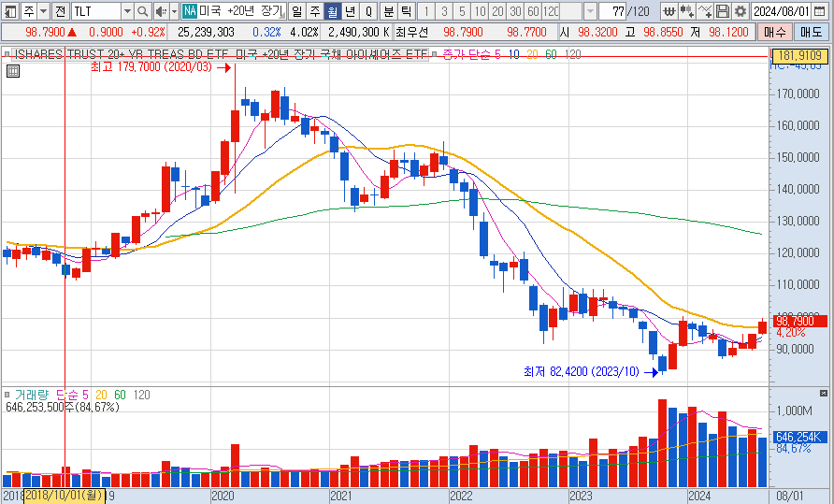Screen dimensions: 834x504
Task: Click the 거래량 volume legend label
Action: pos(32,395)
